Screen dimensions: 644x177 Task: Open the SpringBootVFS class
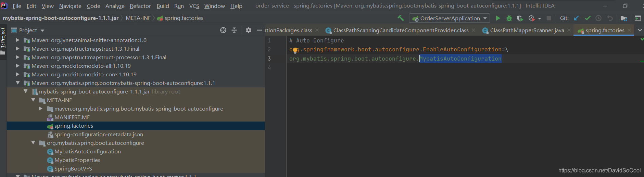73,168
